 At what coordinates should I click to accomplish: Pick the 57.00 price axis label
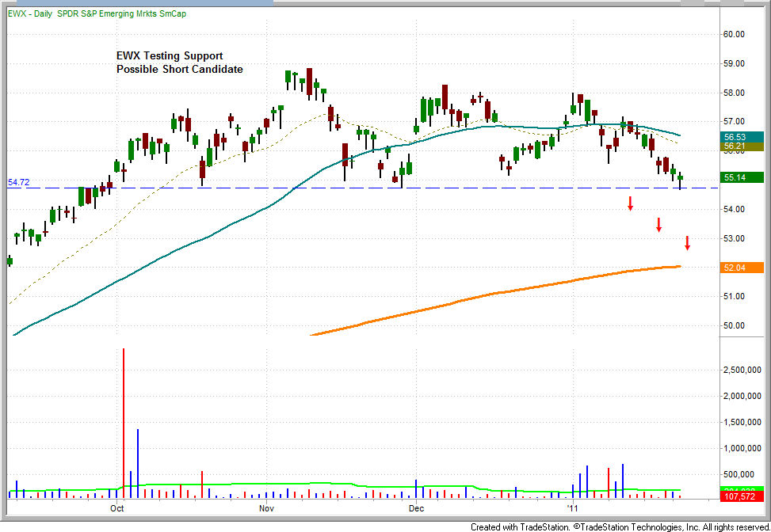[733, 122]
